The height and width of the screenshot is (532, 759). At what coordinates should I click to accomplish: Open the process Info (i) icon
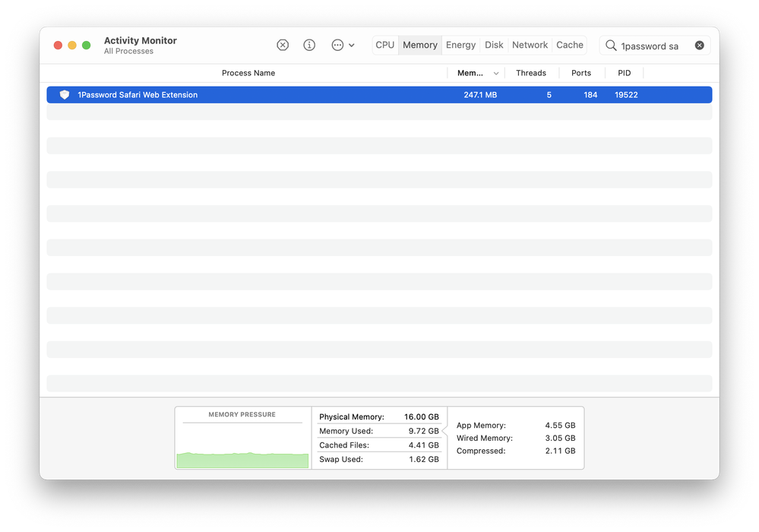tap(309, 45)
